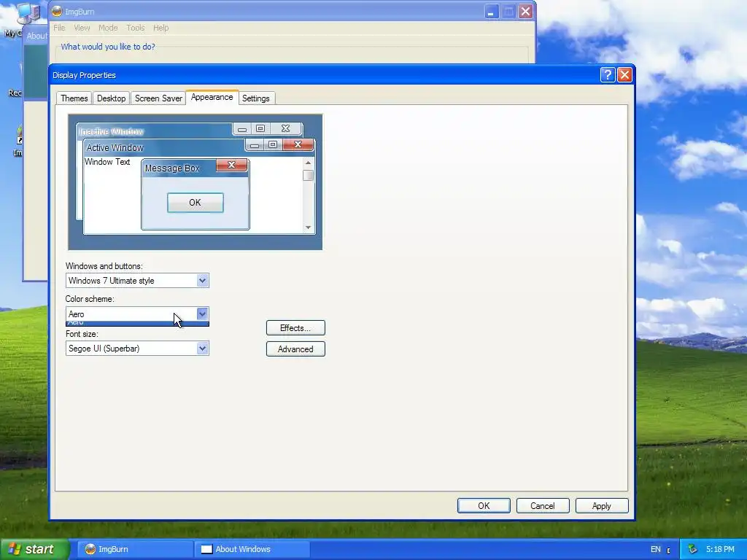Cancel the Display Properties dialog

click(543, 506)
